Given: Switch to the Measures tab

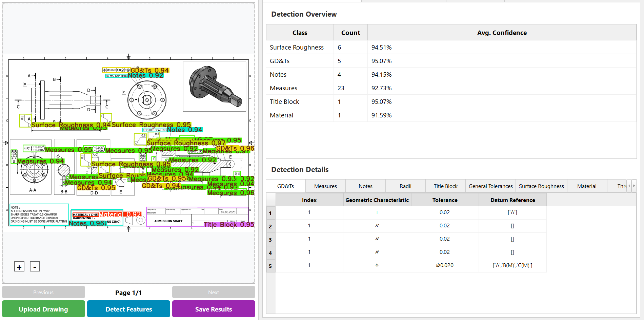Looking at the screenshot, I should [325, 186].
